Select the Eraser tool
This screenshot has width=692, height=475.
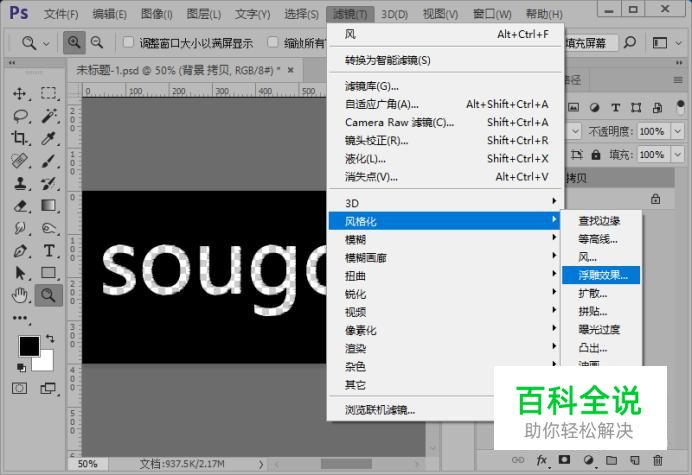point(20,206)
